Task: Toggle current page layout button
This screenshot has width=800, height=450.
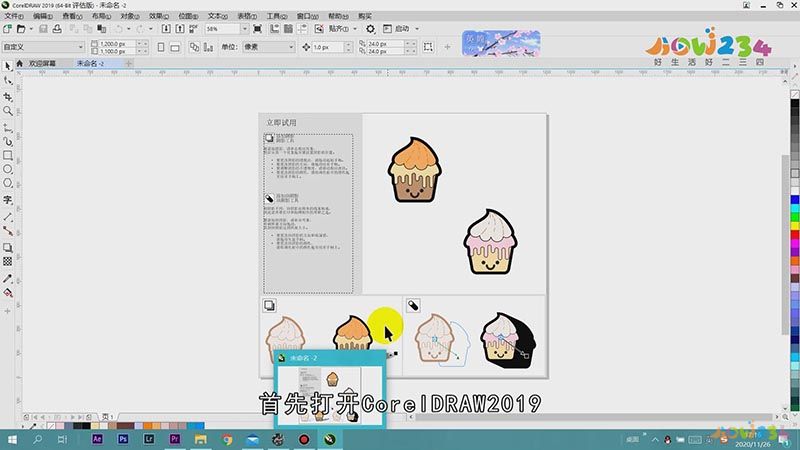Action: pos(208,47)
